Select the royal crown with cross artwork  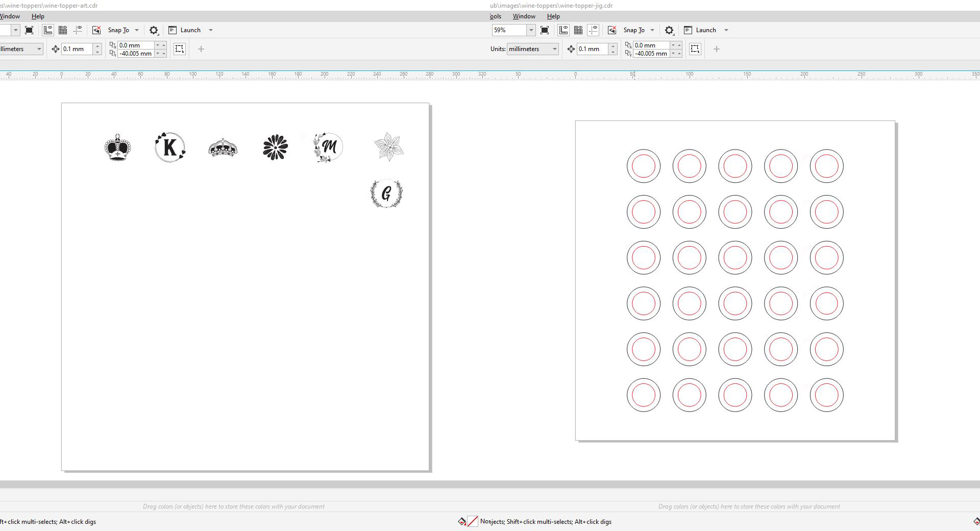pyautogui.click(x=117, y=148)
